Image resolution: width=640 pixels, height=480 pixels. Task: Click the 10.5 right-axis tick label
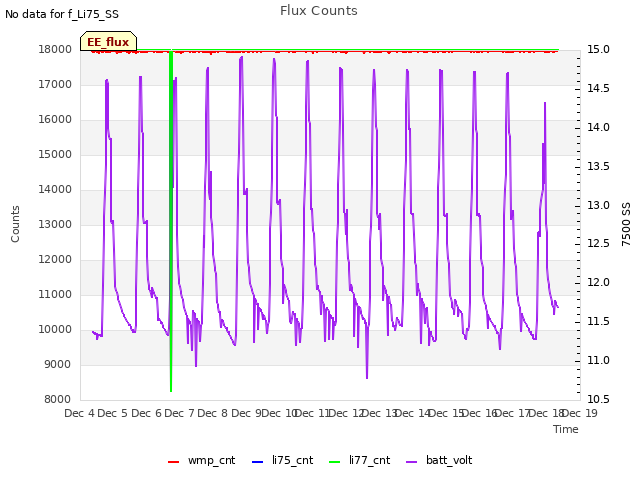(598, 400)
